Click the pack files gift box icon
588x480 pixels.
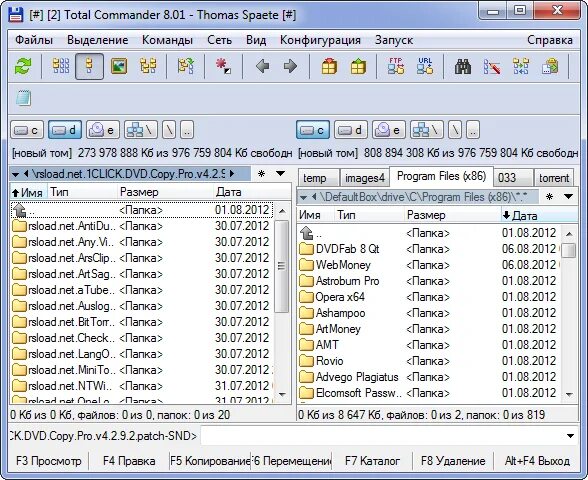tap(329, 66)
